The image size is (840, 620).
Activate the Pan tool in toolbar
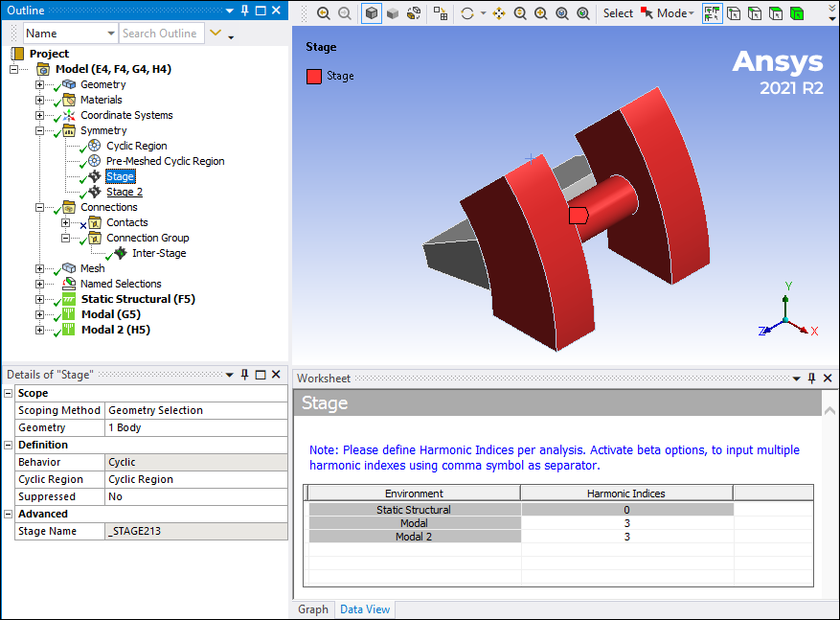(499, 13)
